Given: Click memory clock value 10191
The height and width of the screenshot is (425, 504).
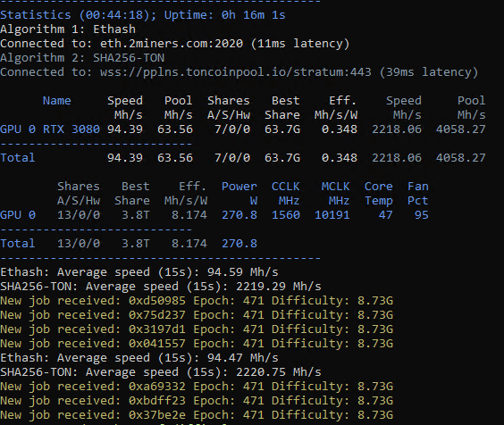Looking at the screenshot, I should click(x=332, y=215).
